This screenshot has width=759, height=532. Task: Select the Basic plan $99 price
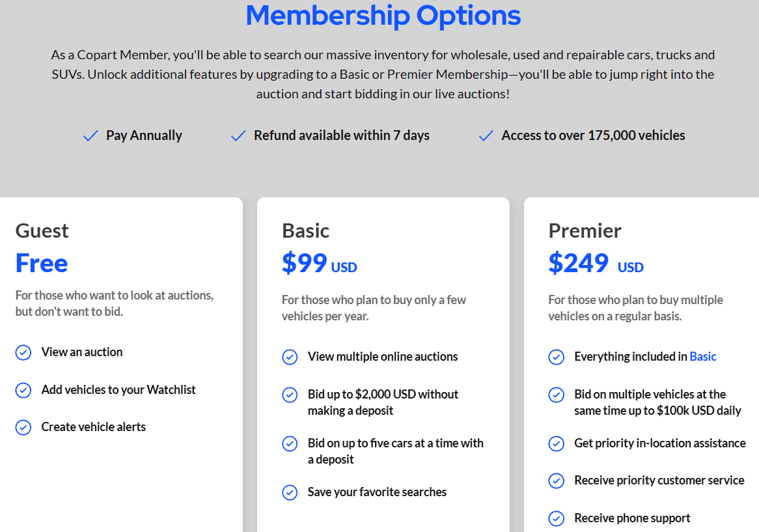[305, 263]
